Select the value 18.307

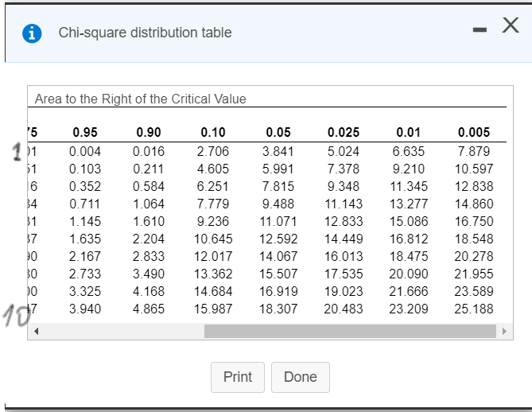click(278, 309)
